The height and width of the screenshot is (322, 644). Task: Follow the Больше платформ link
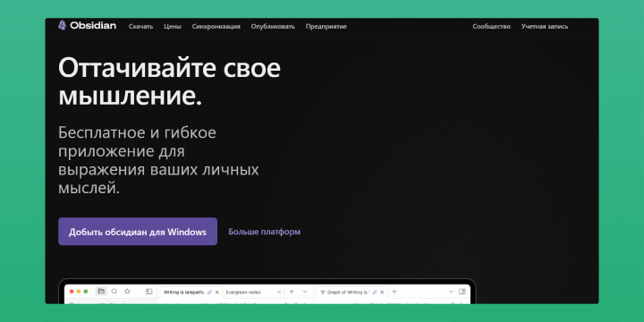(x=265, y=232)
